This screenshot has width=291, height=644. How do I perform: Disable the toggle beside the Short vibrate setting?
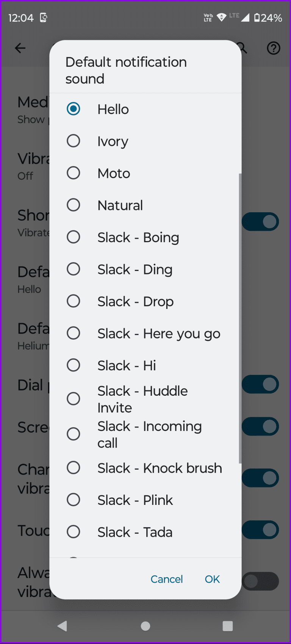260,221
